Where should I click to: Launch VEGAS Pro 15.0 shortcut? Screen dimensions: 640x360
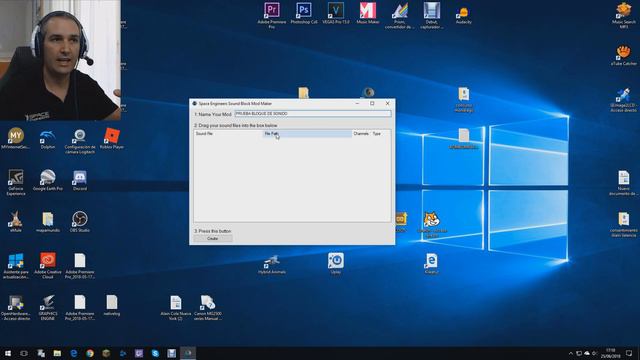[336, 13]
